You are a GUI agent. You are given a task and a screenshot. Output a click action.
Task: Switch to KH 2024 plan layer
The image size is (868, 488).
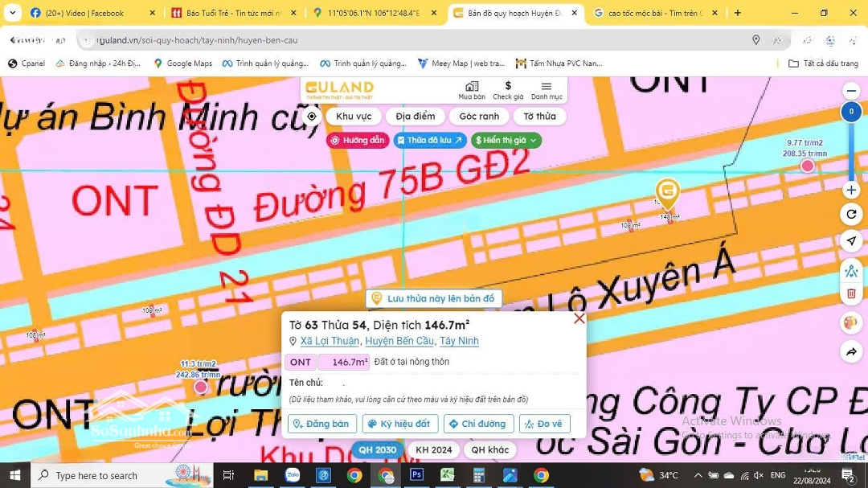pos(434,449)
